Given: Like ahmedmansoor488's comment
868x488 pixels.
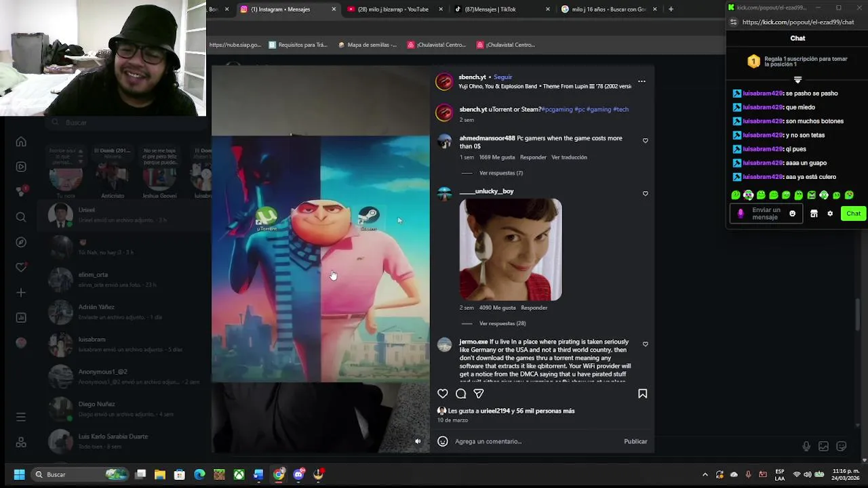Looking at the screenshot, I should [645, 141].
